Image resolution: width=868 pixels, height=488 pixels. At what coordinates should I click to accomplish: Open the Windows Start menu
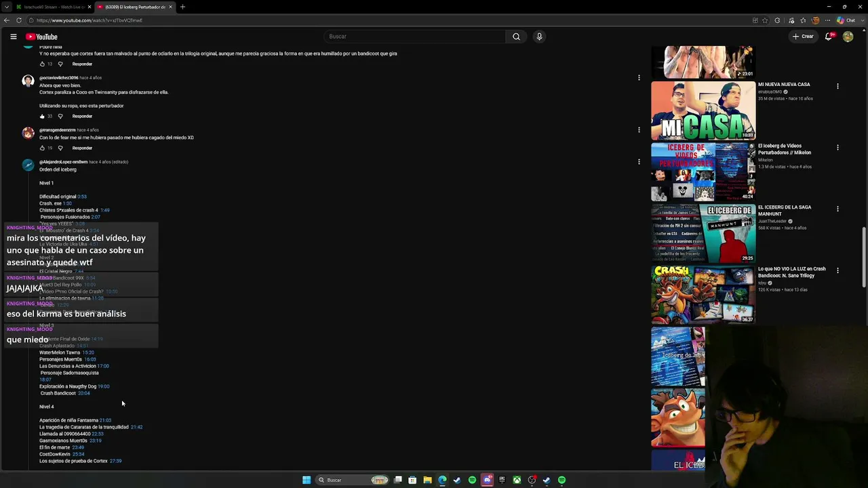point(307,480)
